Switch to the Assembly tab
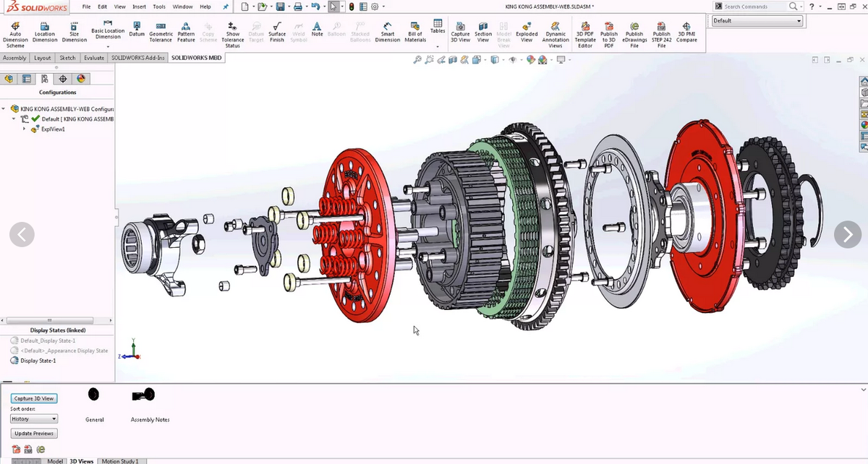The image size is (868, 464). 14,58
